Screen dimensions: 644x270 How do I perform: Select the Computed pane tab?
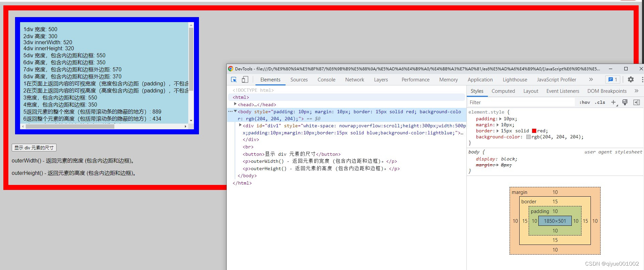[503, 91]
